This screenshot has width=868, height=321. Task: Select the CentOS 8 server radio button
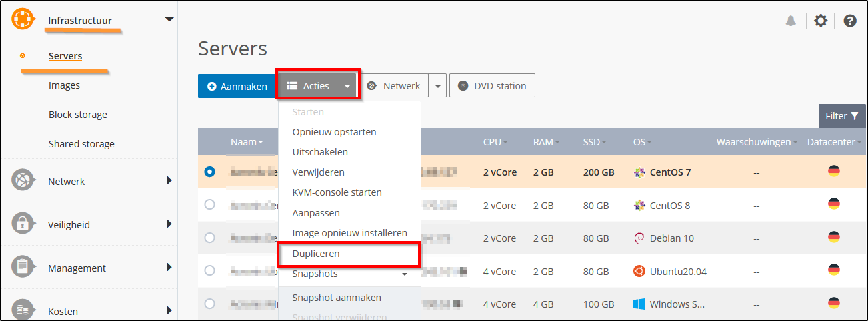pyautogui.click(x=210, y=205)
